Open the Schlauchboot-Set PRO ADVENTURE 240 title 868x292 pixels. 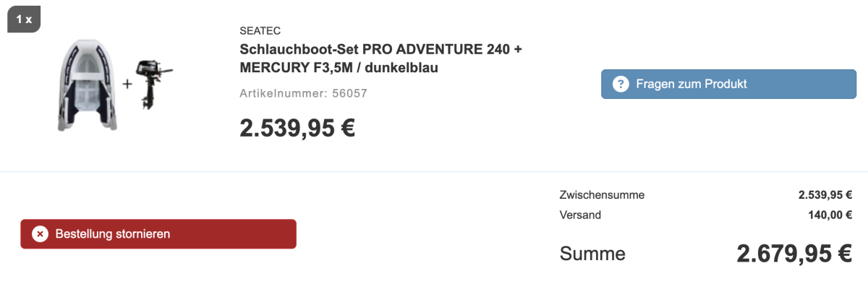click(380, 50)
